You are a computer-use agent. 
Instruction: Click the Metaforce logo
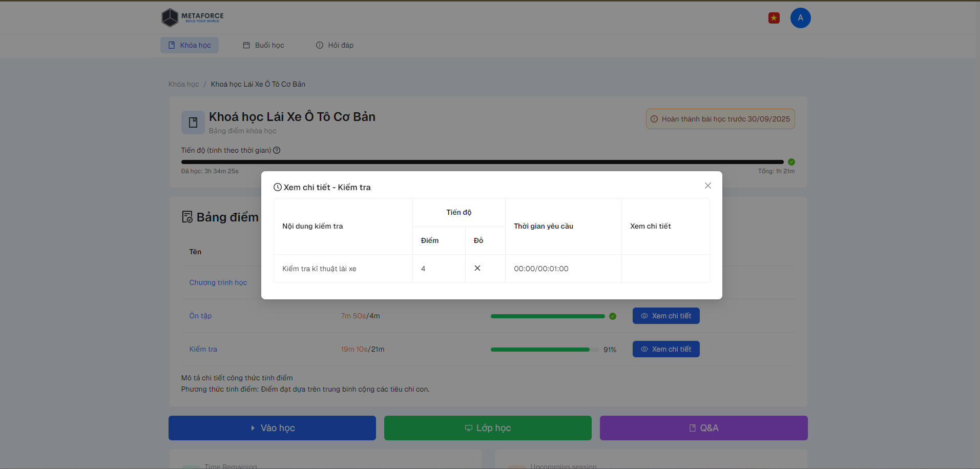(x=193, y=18)
